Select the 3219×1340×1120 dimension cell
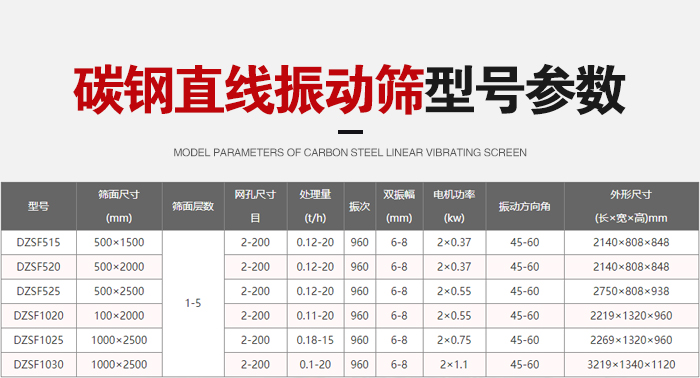The height and width of the screenshot is (378, 700). coord(631,365)
